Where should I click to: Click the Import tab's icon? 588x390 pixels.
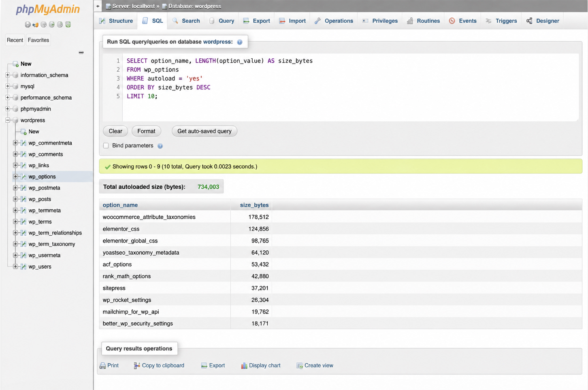[x=282, y=21]
